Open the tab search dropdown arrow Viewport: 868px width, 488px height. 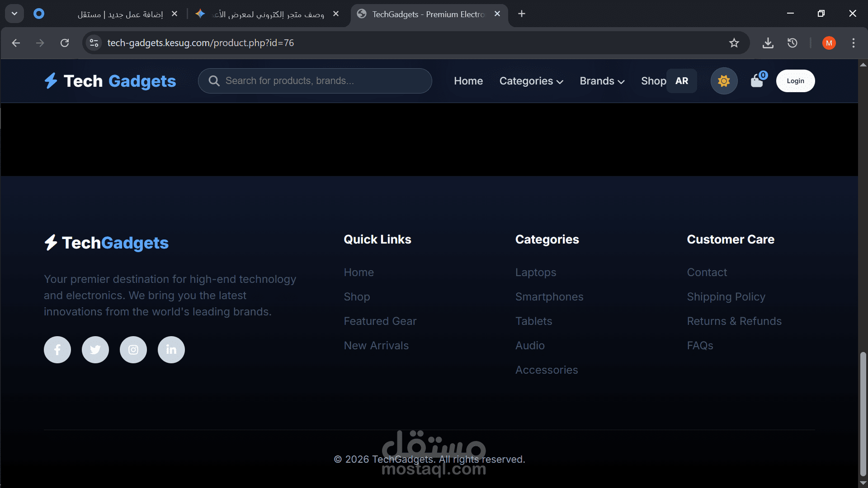[14, 14]
